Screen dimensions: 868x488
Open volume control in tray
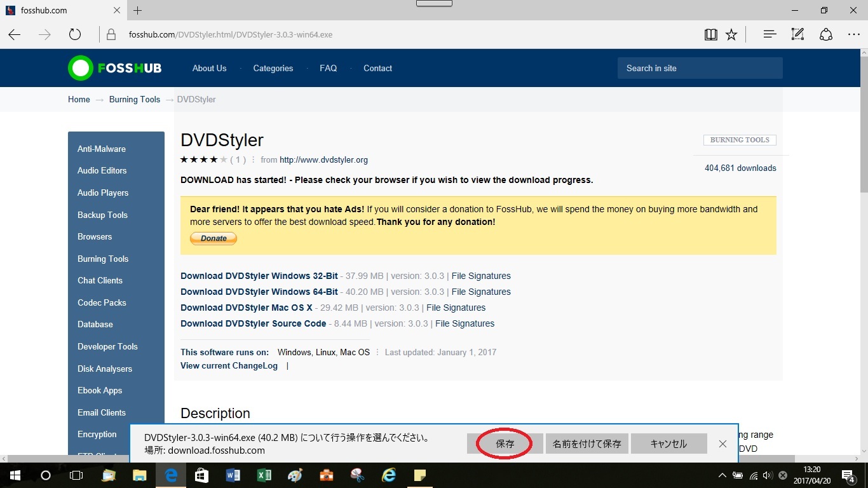coord(768,475)
